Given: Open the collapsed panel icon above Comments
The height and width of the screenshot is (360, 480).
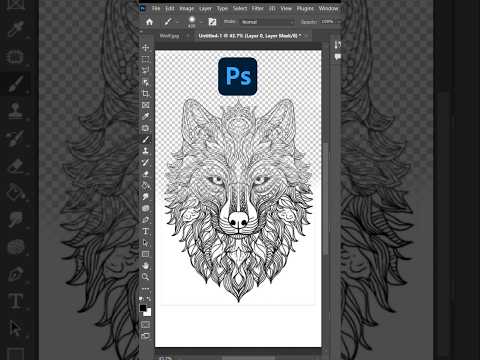Looking at the screenshot, I should click(338, 45).
